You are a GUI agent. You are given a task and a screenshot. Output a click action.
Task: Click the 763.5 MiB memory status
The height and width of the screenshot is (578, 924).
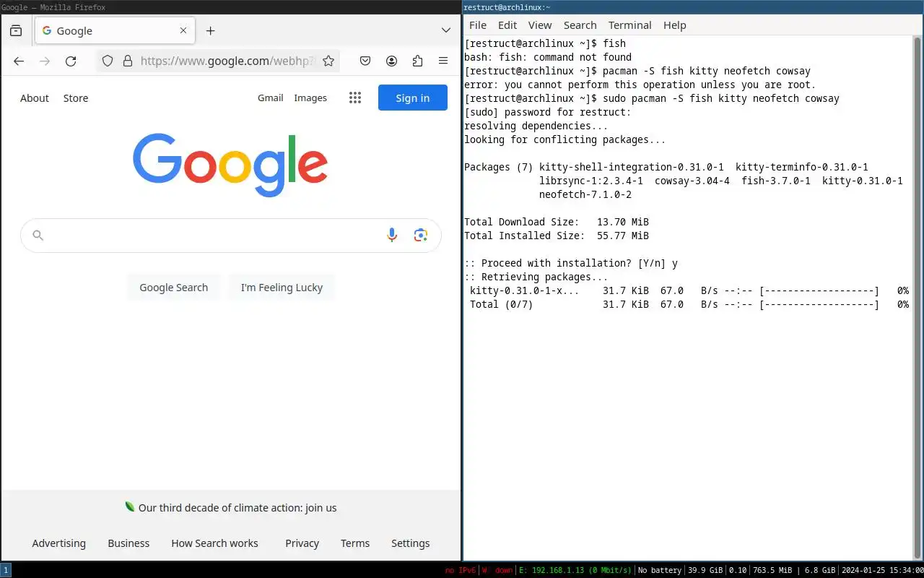pos(772,570)
